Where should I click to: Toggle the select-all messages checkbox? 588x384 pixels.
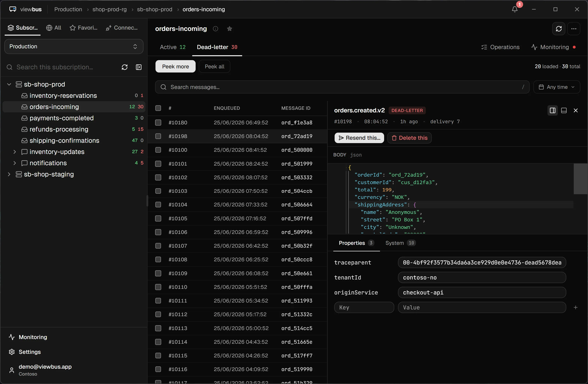click(x=158, y=108)
